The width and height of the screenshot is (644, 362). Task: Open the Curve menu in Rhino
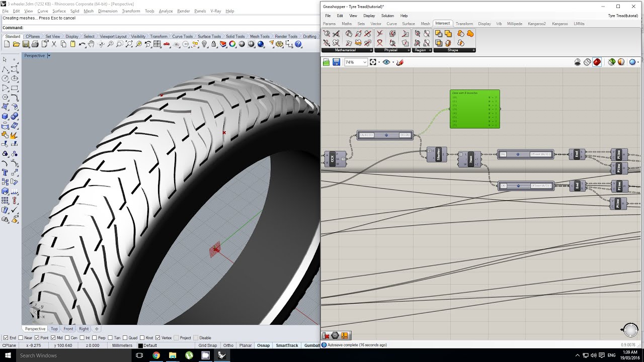point(43,11)
